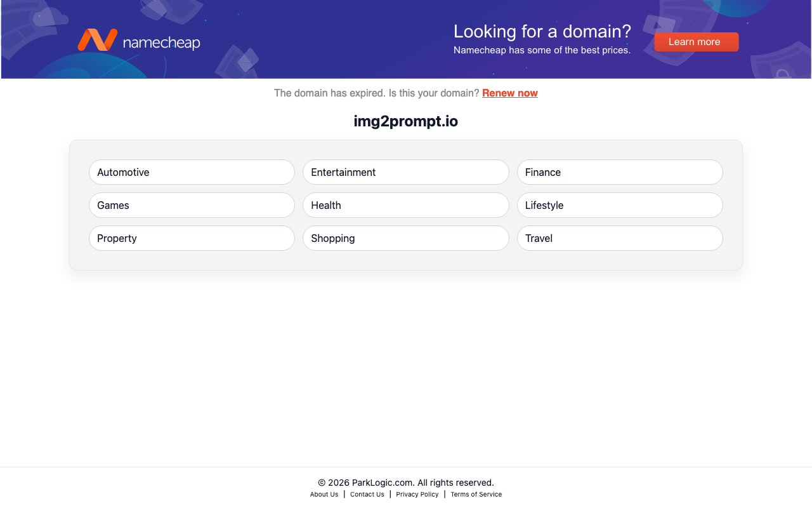Select the Games category
812x508 pixels.
[192, 205]
